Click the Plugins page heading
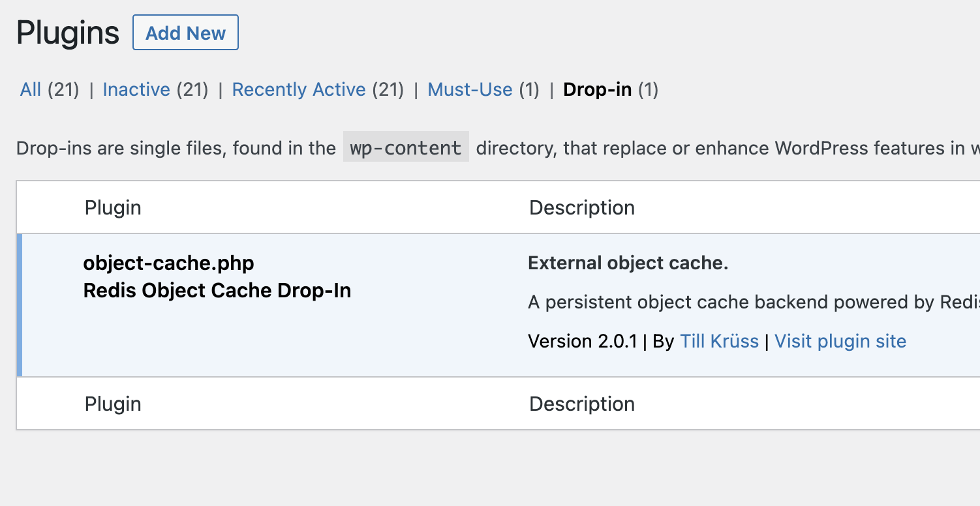Image resolution: width=980 pixels, height=506 pixels. [x=68, y=33]
